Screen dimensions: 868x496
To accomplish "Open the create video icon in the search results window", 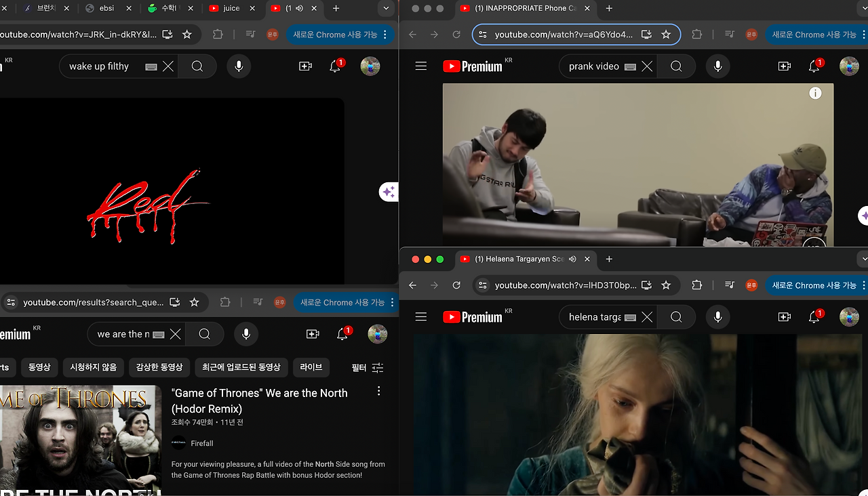I will click(313, 334).
